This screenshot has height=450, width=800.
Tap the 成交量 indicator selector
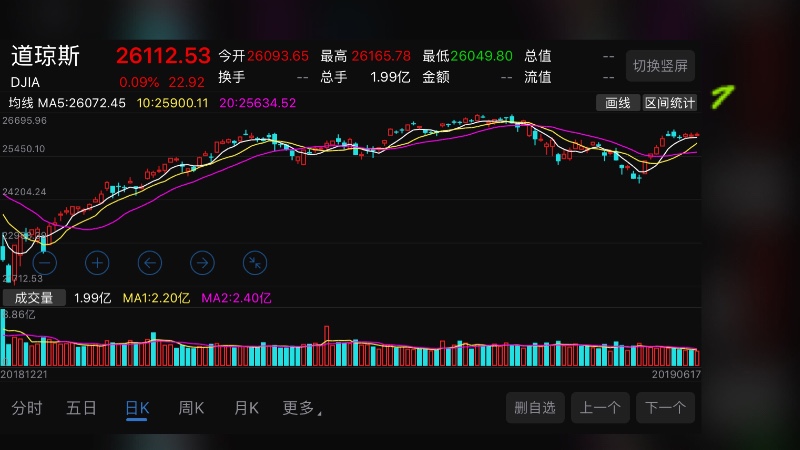34,298
